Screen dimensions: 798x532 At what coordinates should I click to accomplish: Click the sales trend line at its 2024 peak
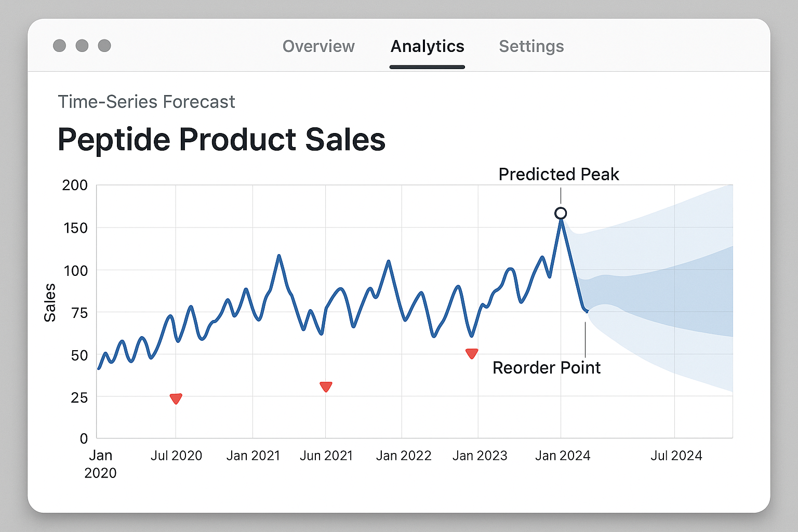[x=560, y=221]
